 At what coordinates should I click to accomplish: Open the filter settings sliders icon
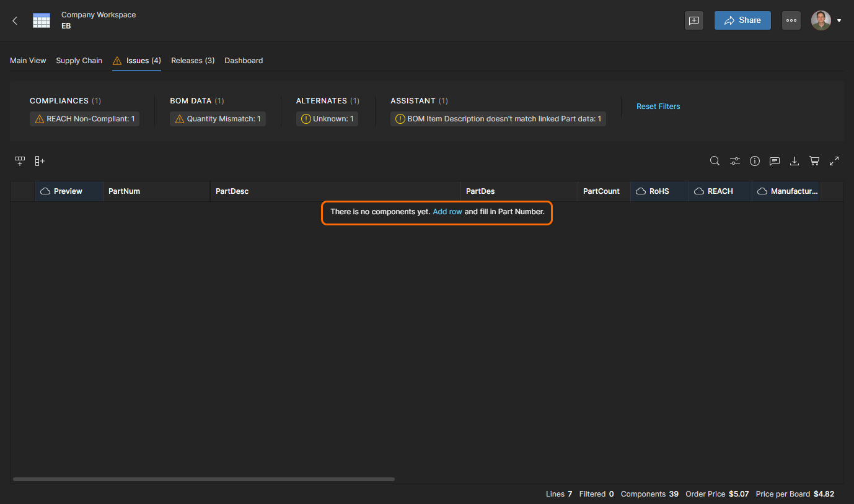(734, 161)
